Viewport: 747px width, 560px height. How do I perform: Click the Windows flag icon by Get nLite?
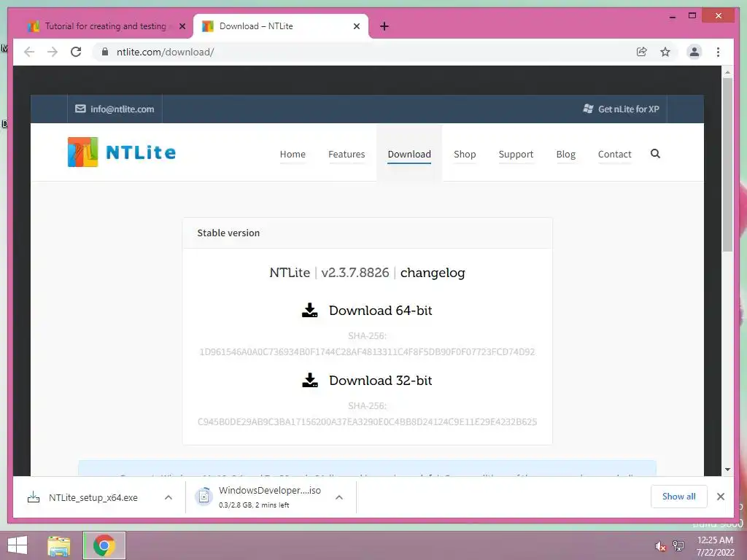pos(589,109)
